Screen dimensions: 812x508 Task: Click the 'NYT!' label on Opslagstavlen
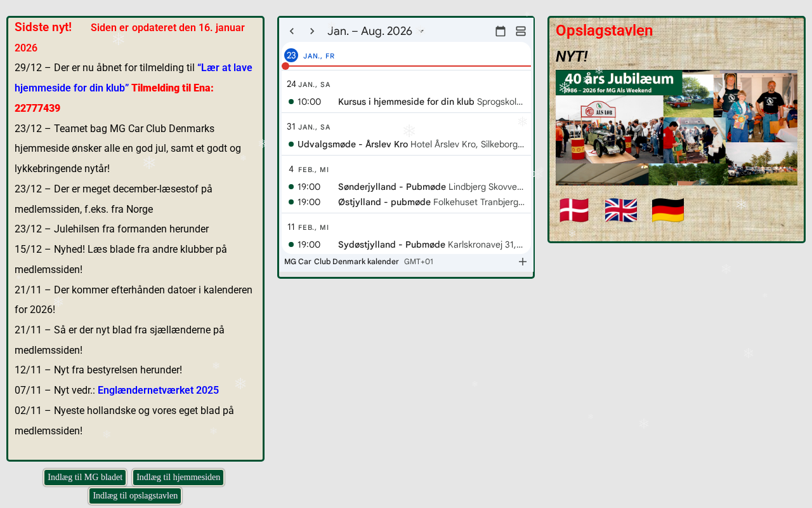point(572,57)
